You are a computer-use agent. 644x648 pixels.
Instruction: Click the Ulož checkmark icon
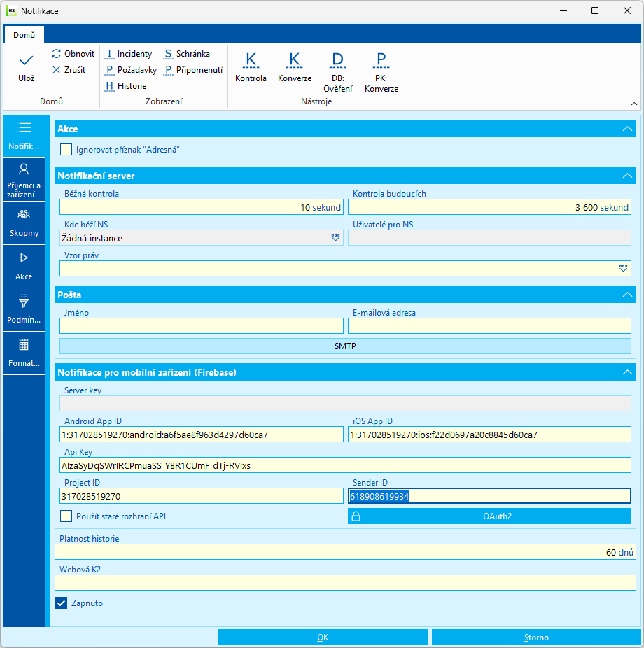point(26,61)
